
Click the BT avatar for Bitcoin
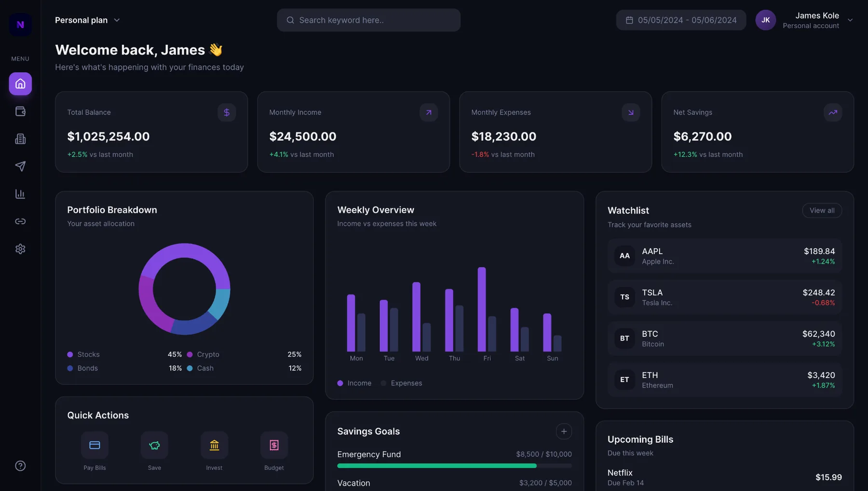[624, 339]
